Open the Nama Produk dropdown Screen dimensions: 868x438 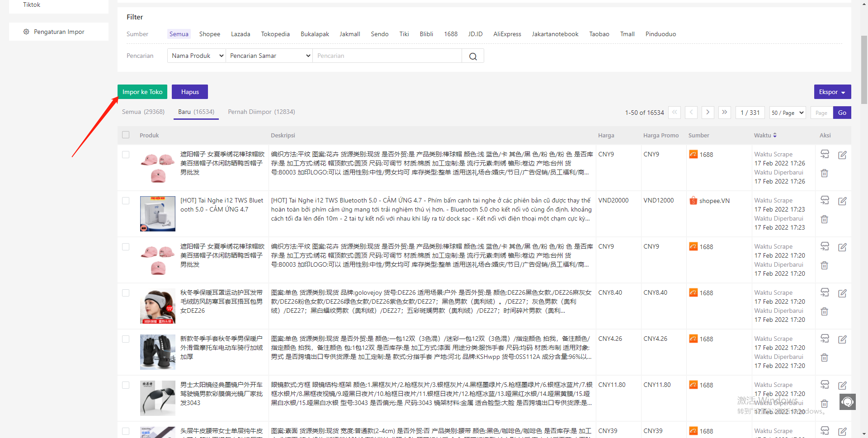tap(197, 56)
